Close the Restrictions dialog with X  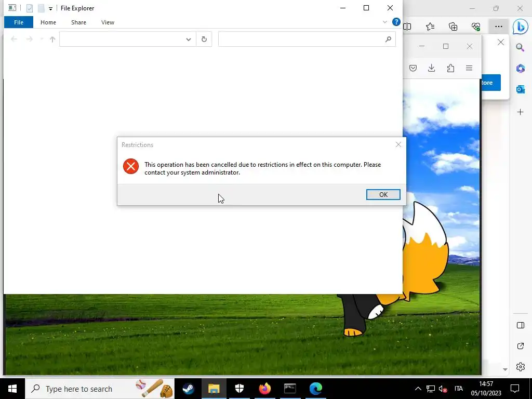point(398,144)
